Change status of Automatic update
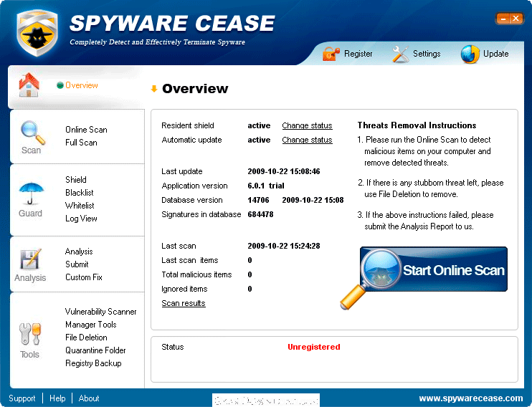The height and width of the screenshot is (407, 532). (307, 140)
